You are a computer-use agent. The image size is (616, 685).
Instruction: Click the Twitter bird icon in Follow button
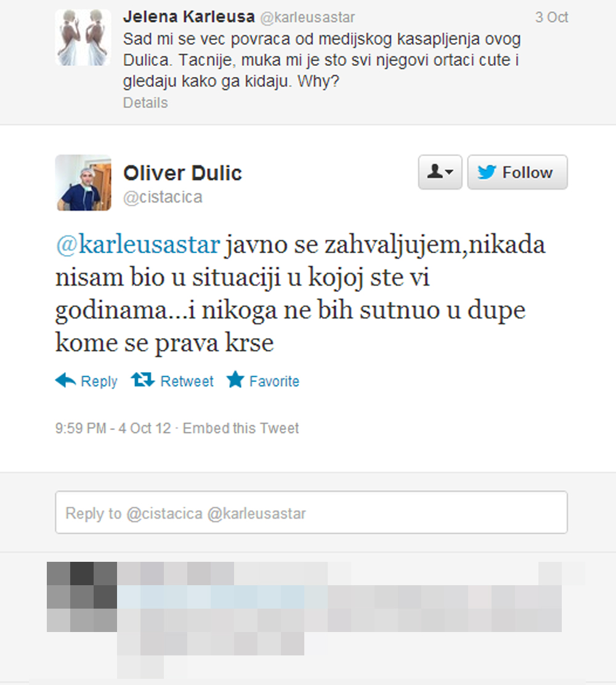pyautogui.click(x=487, y=172)
